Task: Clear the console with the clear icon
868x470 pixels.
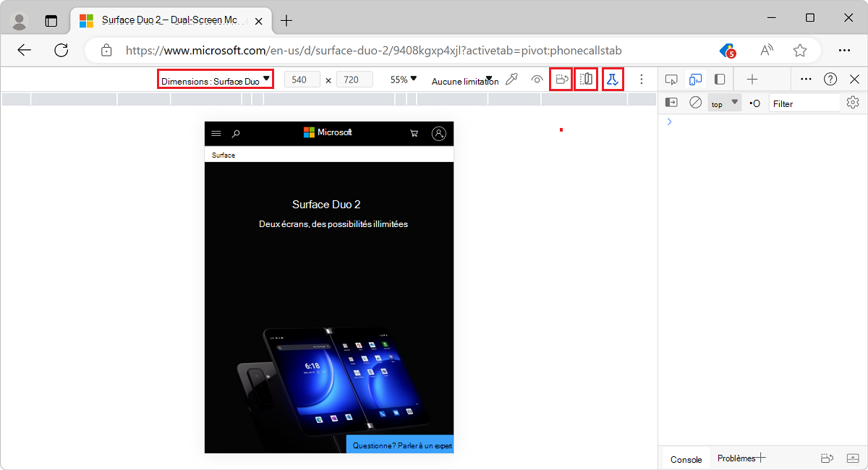Action: pyautogui.click(x=695, y=103)
